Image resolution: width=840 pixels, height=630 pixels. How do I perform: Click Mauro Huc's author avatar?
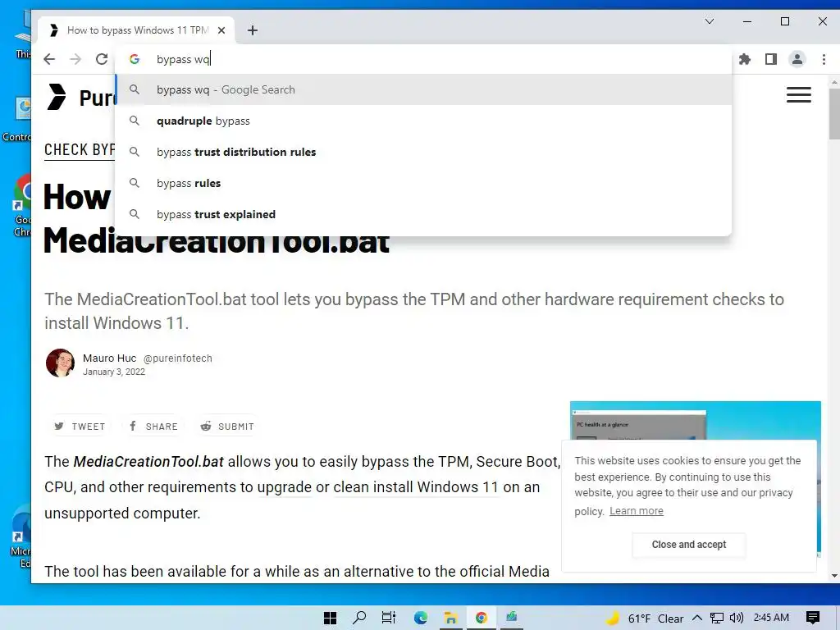click(x=60, y=363)
